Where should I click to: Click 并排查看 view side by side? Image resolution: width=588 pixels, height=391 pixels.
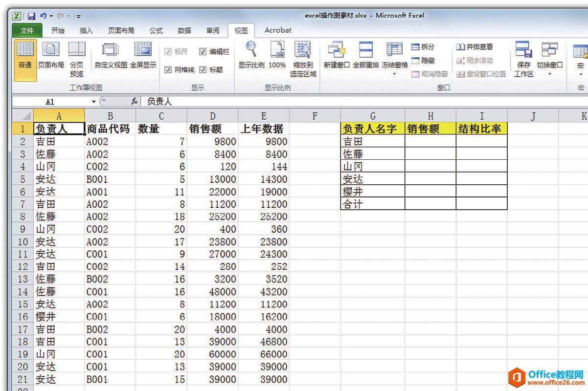tap(475, 47)
